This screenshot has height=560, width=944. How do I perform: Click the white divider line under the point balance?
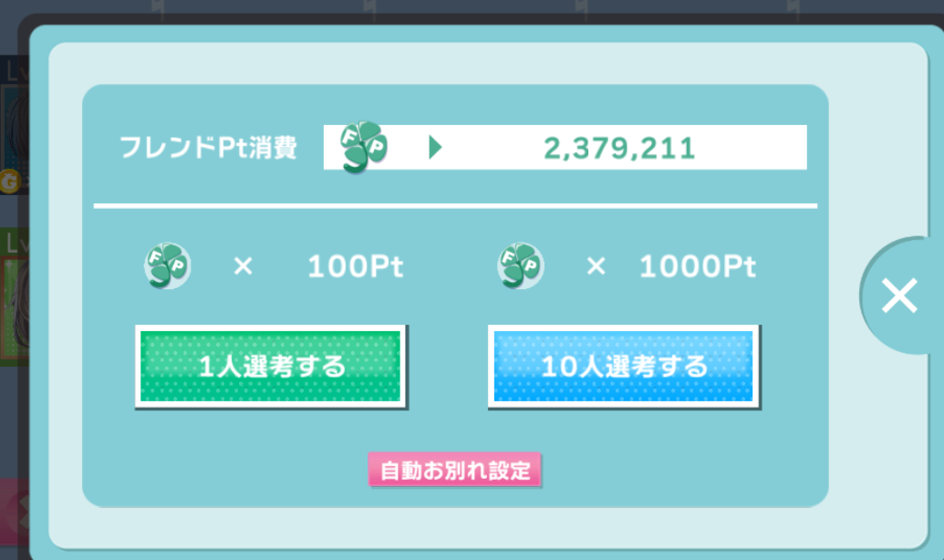click(455, 206)
